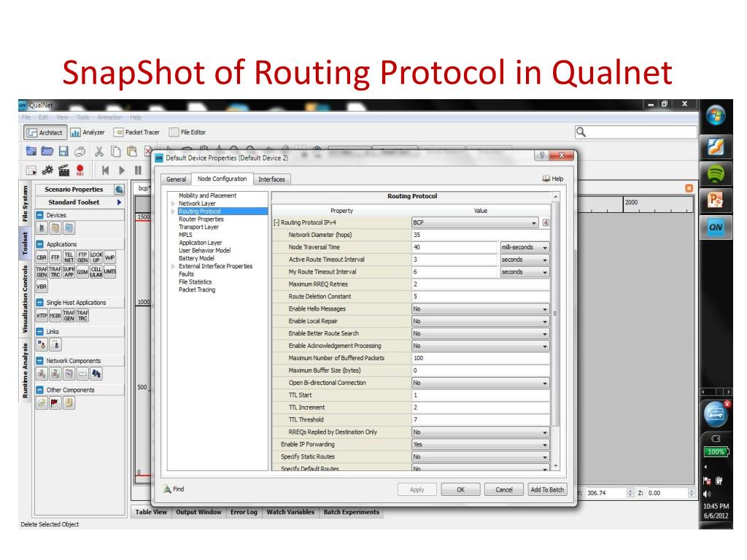Click the Open scenario folder icon
Screen dimensions: 747x560
pos(47,152)
